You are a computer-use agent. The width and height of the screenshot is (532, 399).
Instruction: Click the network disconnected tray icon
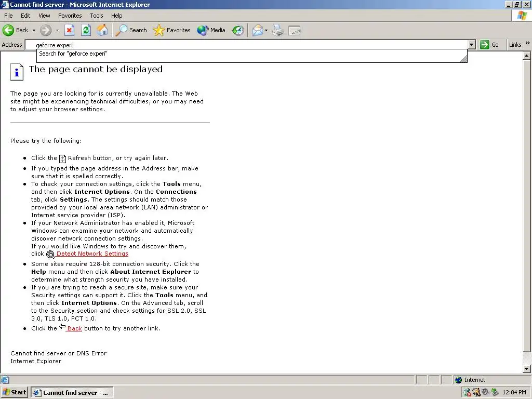(x=467, y=392)
